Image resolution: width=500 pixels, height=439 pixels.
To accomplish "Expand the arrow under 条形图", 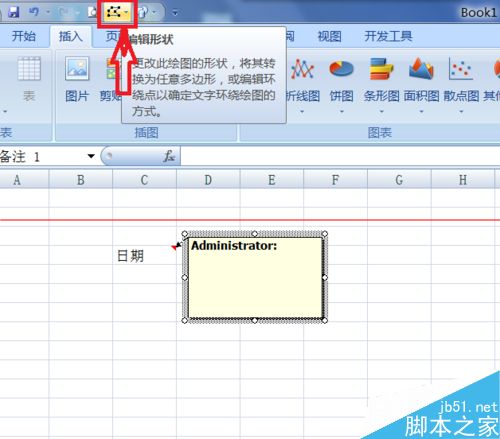I will click(382, 111).
